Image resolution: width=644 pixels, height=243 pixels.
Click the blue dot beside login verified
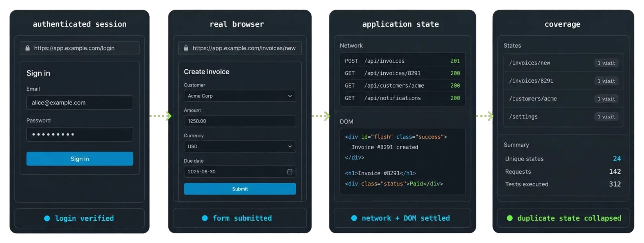(47, 218)
